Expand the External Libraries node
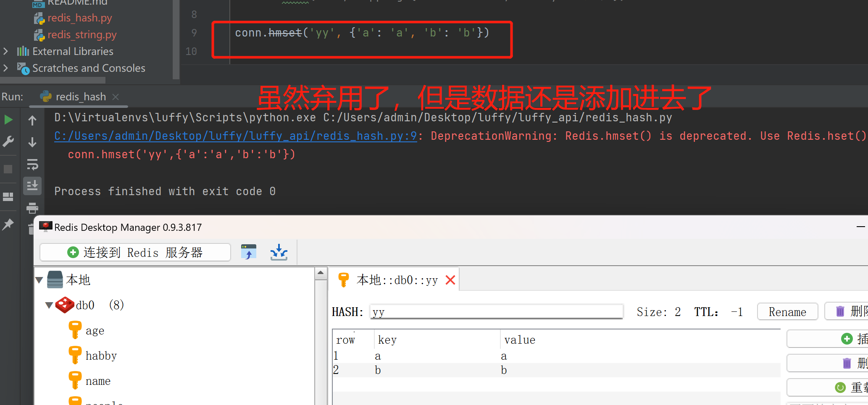868x405 pixels. 5,51
